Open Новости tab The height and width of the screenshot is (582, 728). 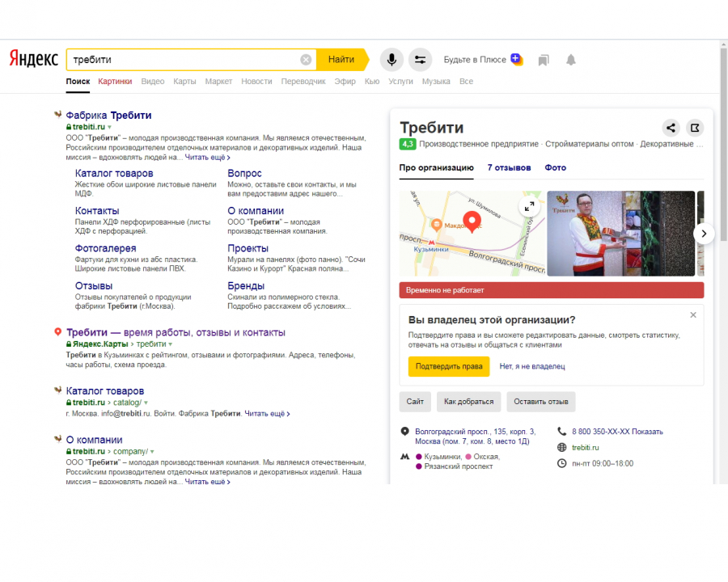coord(256,81)
